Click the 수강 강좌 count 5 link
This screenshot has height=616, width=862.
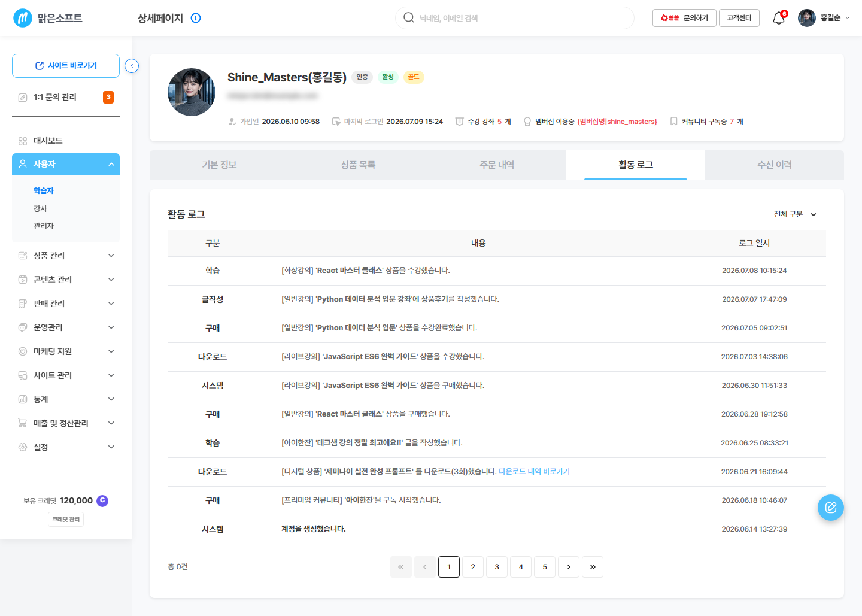pos(499,122)
